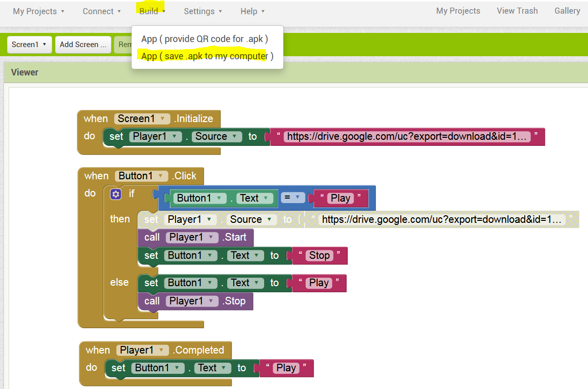
Task: Select the call Player1.Start block
Action: click(x=195, y=238)
